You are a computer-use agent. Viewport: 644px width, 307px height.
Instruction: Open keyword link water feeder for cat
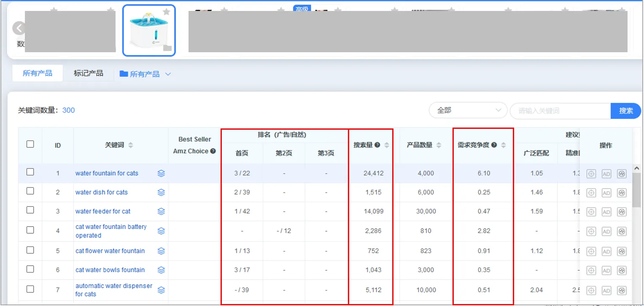tap(103, 211)
